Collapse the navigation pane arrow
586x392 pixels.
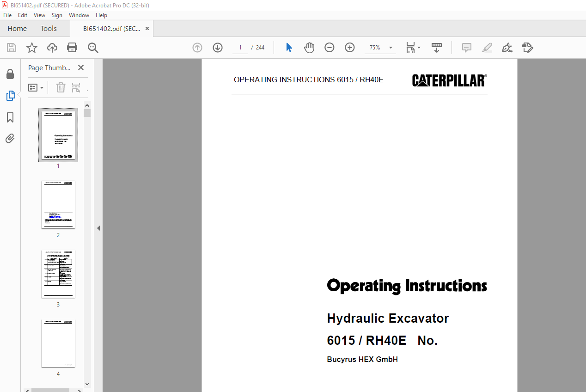(x=98, y=228)
